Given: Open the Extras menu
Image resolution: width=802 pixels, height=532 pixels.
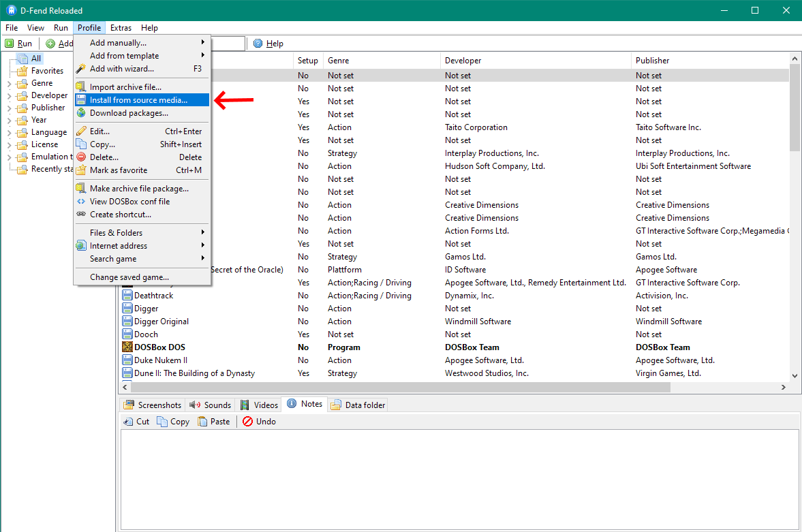Looking at the screenshot, I should coord(121,28).
